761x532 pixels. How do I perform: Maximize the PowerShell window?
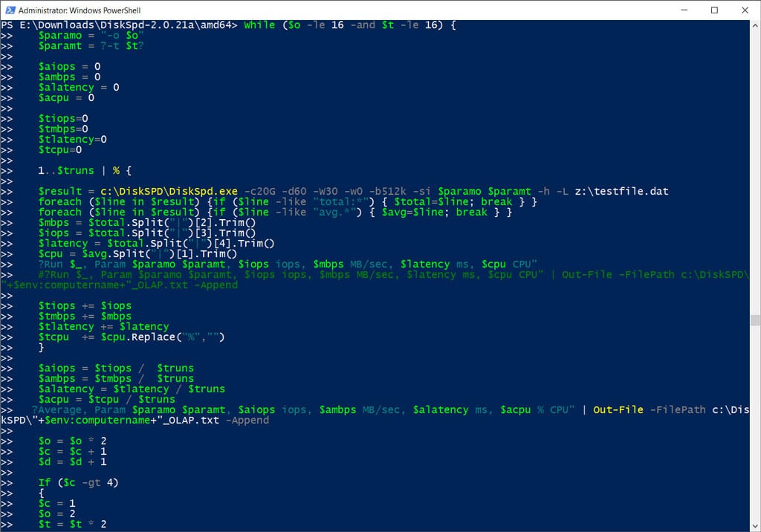point(714,10)
